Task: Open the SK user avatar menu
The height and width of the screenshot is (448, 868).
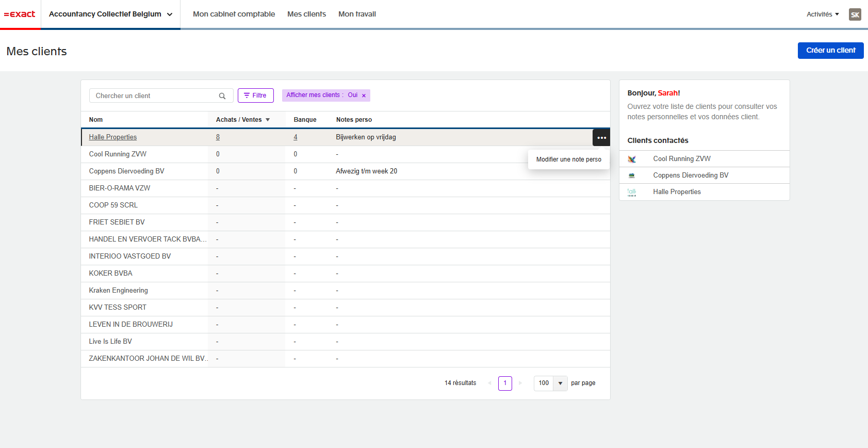Action: point(855,14)
